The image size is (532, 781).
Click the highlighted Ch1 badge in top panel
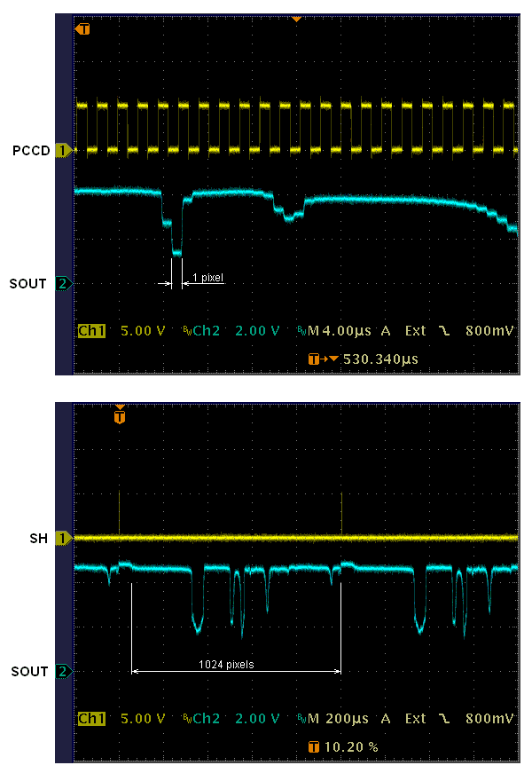point(91,331)
